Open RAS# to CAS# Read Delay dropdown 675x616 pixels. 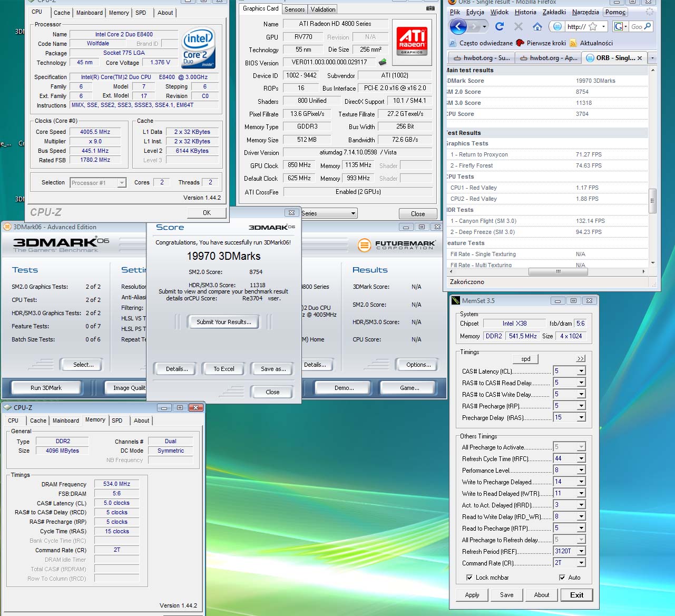point(581,383)
